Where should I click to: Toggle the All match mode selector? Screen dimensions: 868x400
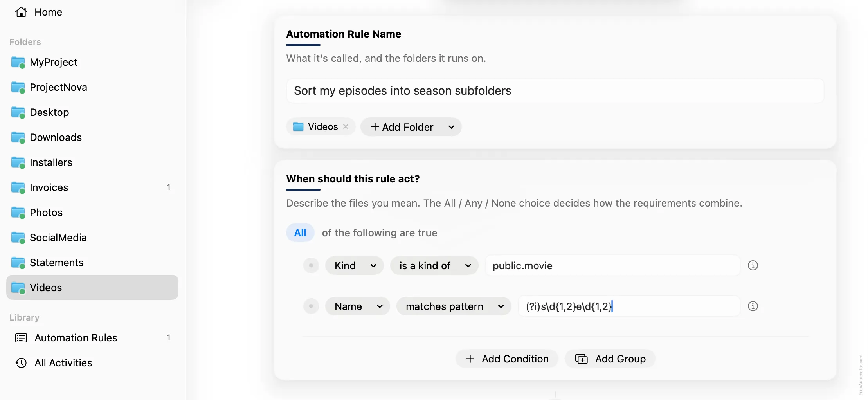300,232
